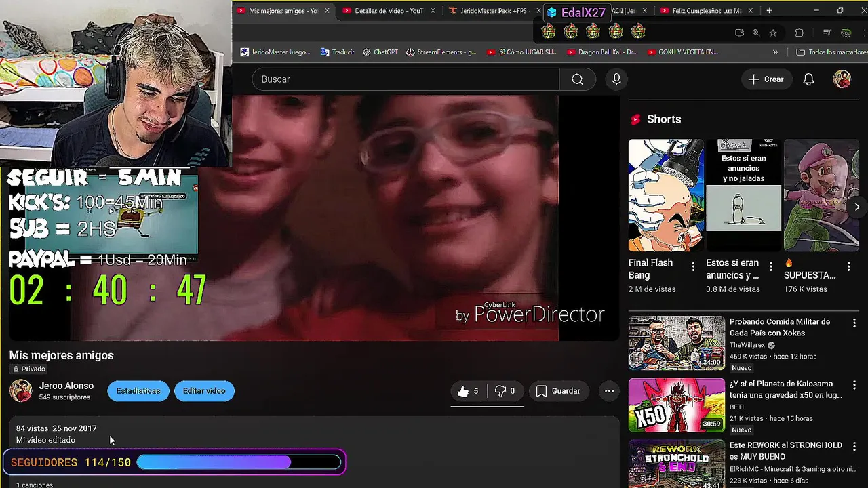The width and height of the screenshot is (868, 488).
Task: Close the Detalles del video tab
Action: pyautogui.click(x=433, y=11)
